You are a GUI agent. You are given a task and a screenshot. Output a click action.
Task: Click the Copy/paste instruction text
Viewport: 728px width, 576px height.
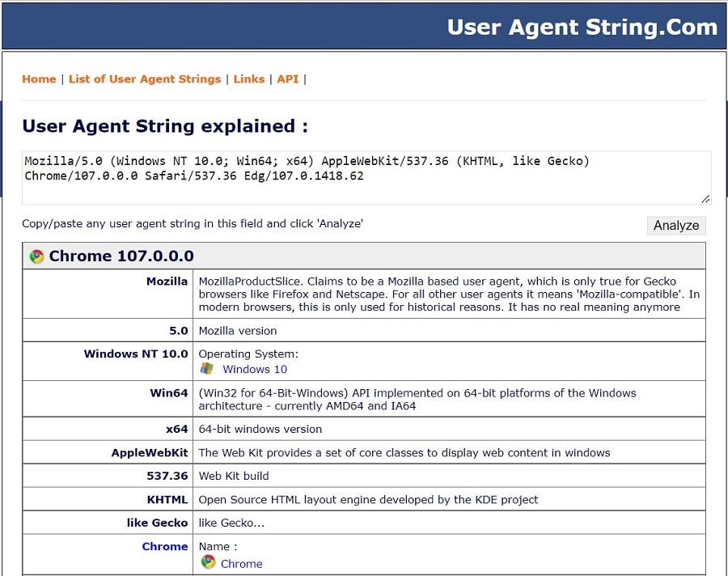pyautogui.click(x=193, y=223)
